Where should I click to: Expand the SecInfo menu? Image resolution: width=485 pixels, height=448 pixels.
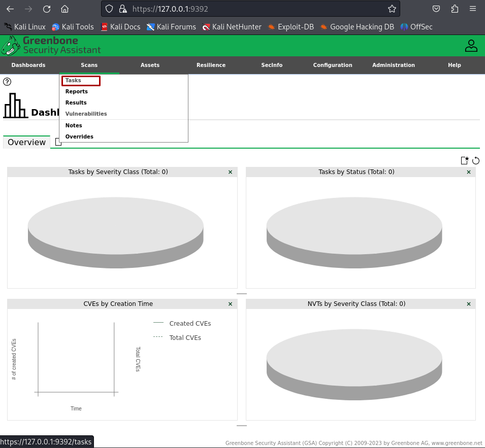click(x=272, y=65)
